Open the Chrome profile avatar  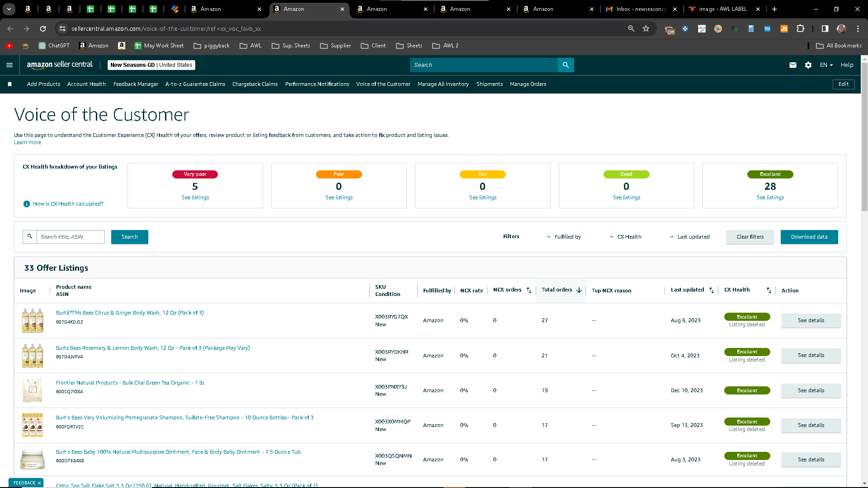(841, 28)
